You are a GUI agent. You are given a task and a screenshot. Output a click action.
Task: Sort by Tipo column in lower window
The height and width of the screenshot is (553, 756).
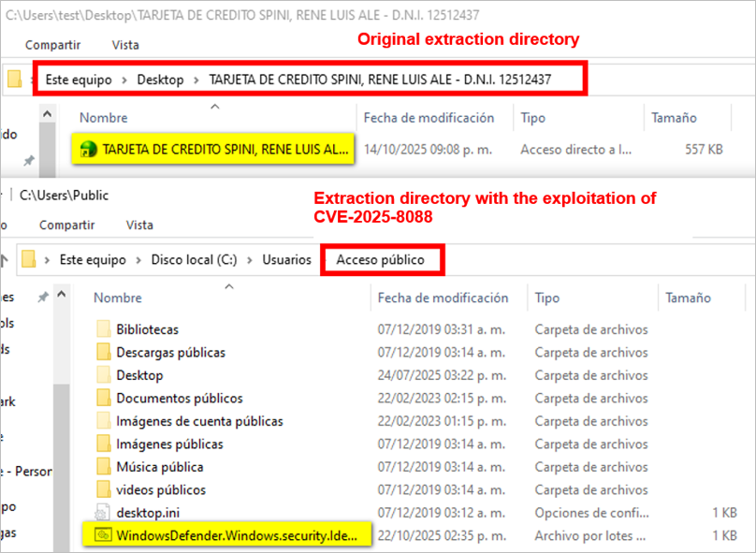click(547, 298)
